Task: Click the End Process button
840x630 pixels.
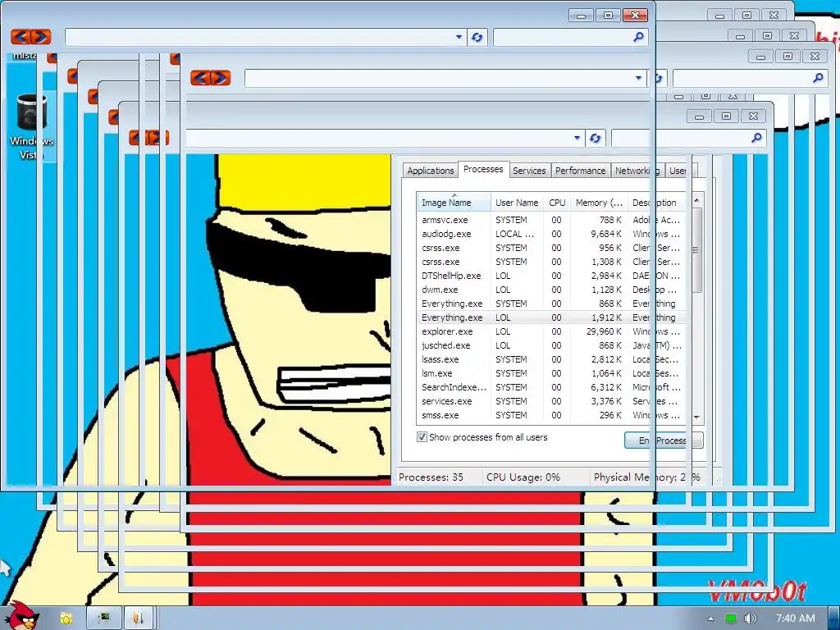Action: click(663, 441)
